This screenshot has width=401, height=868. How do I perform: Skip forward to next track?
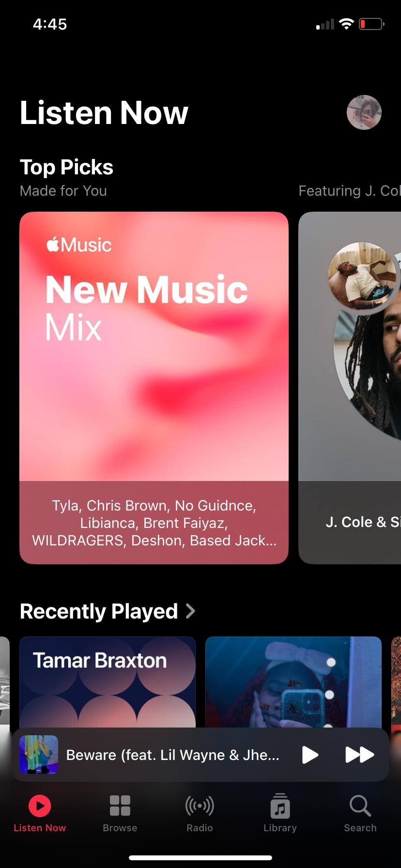point(359,755)
